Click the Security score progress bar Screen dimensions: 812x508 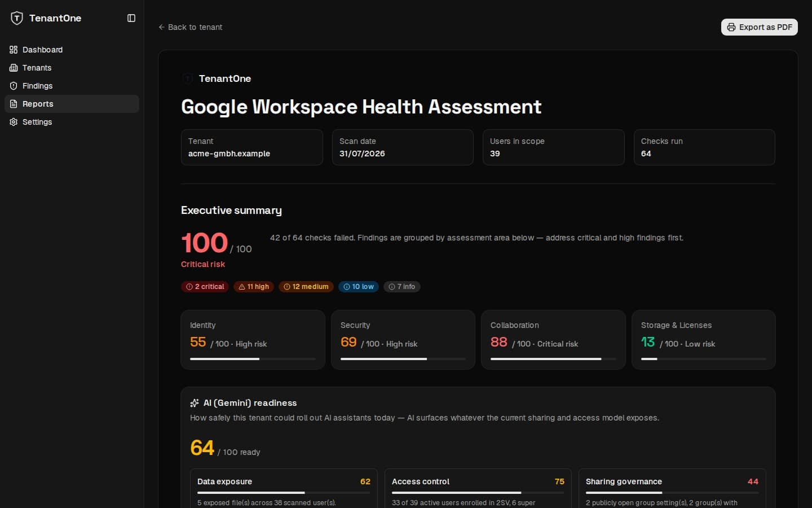pyautogui.click(x=403, y=359)
